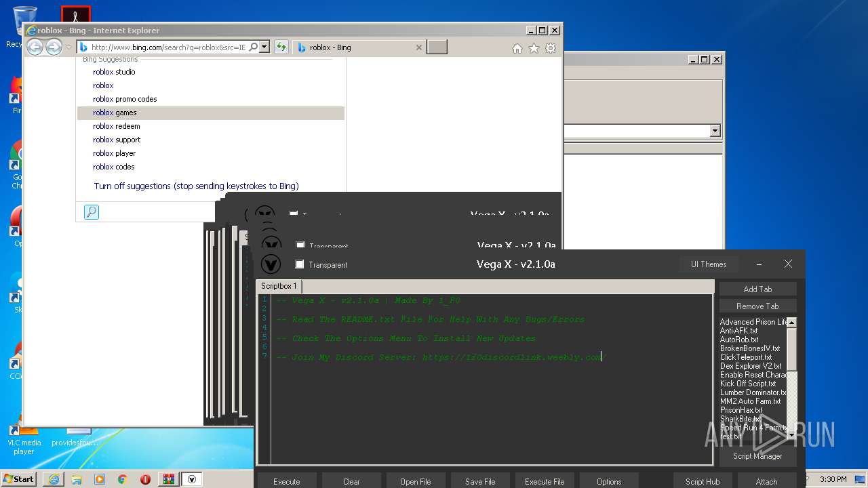Image resolution: width=868 pixels, height=488 pixels.
Task: Click the IE Favorites star icon
Action: [x=534, y=48]
